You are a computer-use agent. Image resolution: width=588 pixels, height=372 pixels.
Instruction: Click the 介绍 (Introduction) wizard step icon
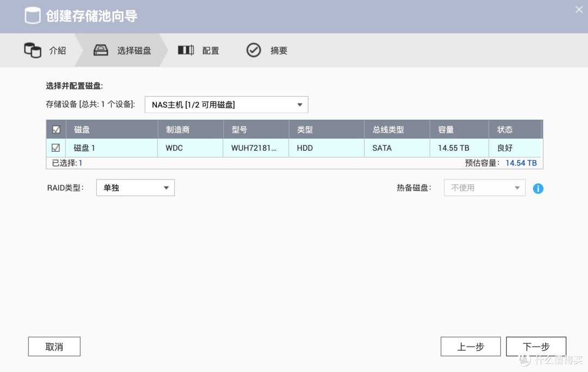click(x=33, y=50)
